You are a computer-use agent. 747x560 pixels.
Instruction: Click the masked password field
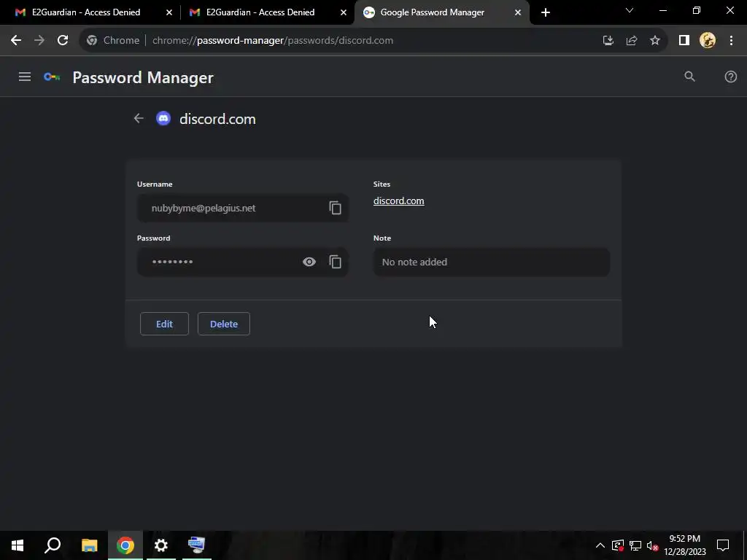242,262
